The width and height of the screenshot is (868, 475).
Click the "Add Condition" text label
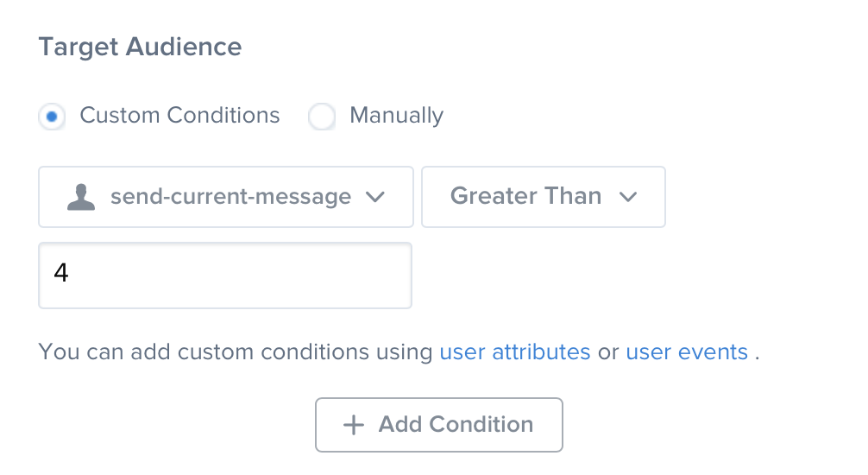point(456,425)
